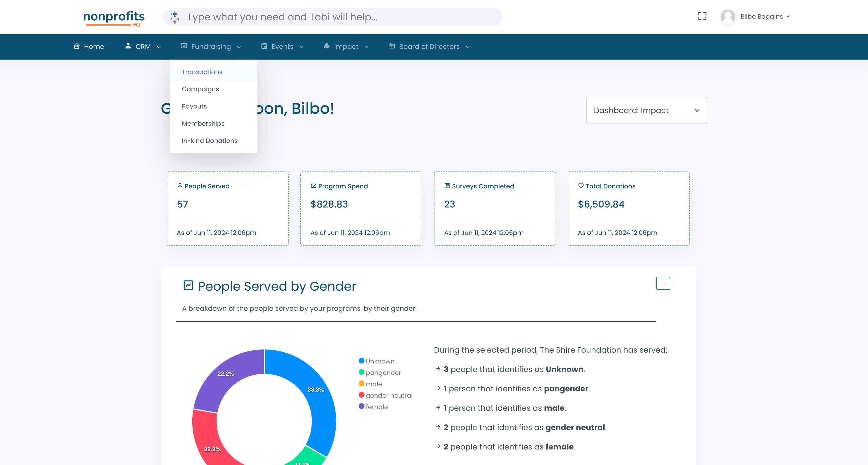Click the Tobi robot assistant icon
This screenshot has width=868, height=465.
tap(175, 17)
